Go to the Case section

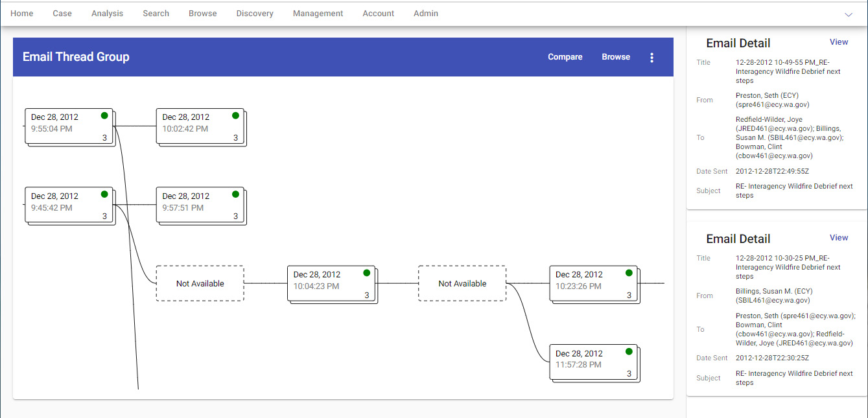point(62,13)
